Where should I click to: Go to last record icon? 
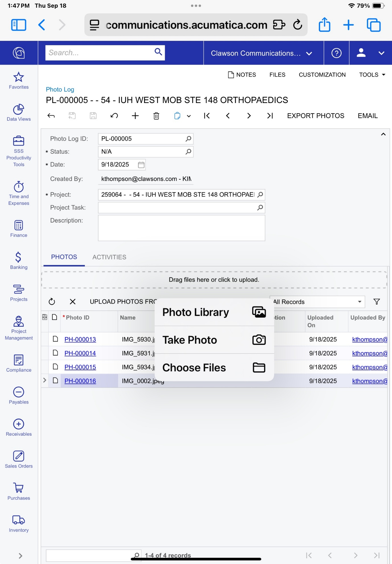(270, 116)
